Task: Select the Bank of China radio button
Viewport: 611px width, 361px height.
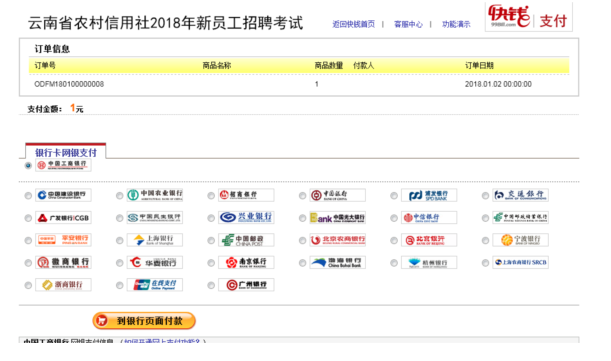Action: click(x=302, y=196)
